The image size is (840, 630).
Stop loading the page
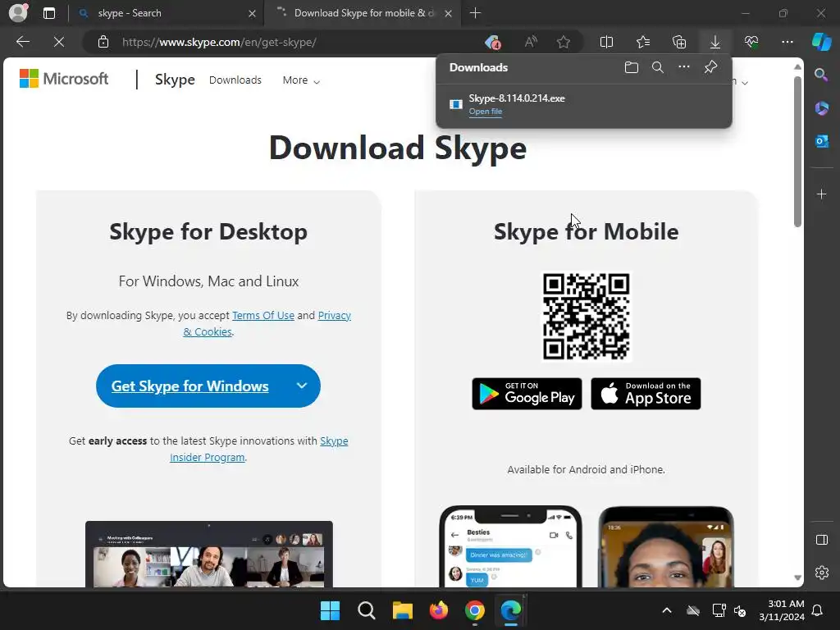[x=59, y=42]
